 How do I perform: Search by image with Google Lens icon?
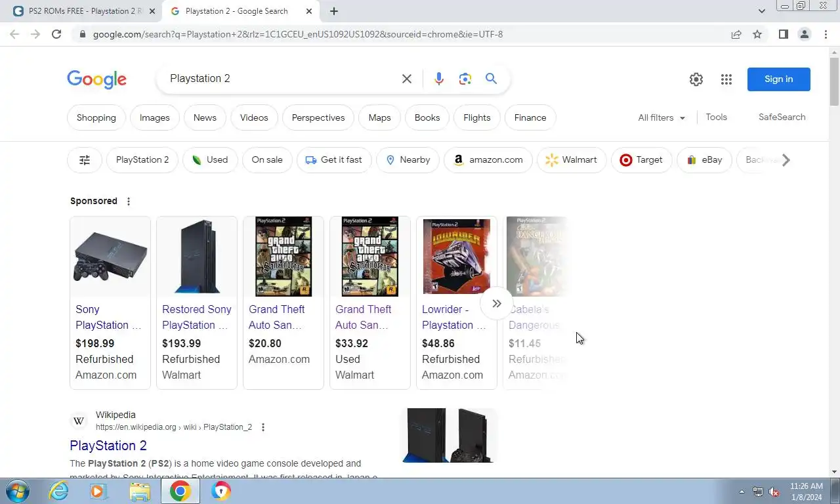465,79
